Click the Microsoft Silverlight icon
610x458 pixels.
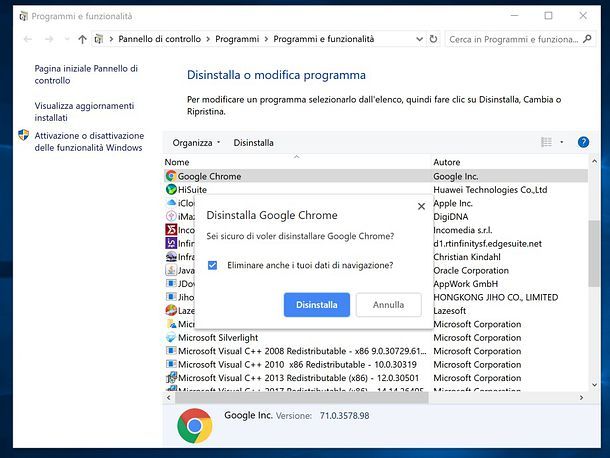tap(171, 337)
